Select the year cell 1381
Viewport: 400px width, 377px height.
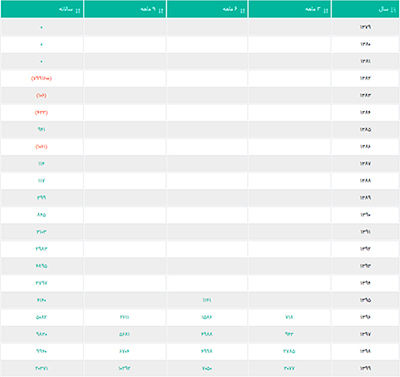[365, 61]
